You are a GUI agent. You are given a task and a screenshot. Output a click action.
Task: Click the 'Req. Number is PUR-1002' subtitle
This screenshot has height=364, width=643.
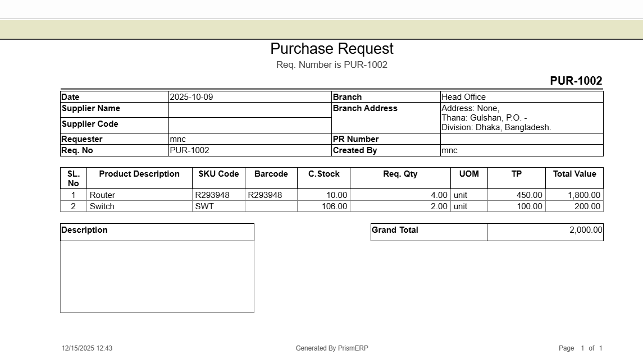click(332, 64)
